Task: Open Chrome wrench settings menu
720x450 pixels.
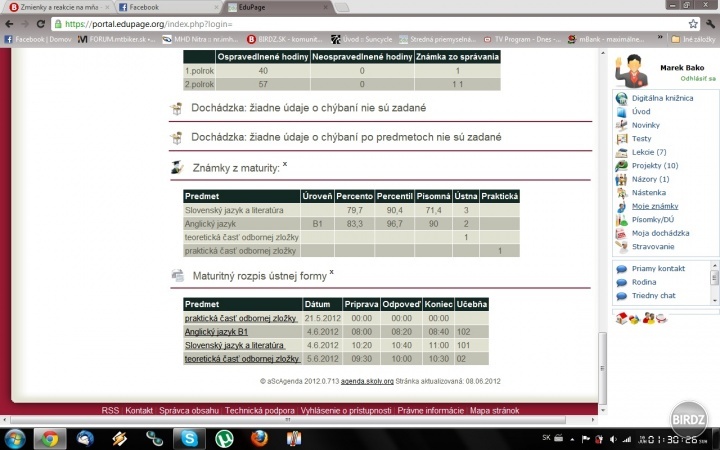Action: point(710,24)
